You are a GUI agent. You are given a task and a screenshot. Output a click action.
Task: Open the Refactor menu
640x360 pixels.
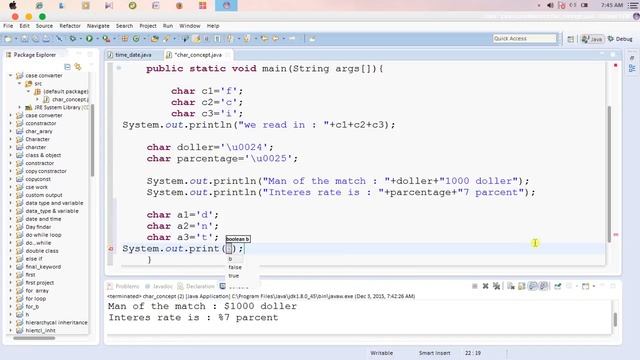pyautogui.click(x=70, y=26)
